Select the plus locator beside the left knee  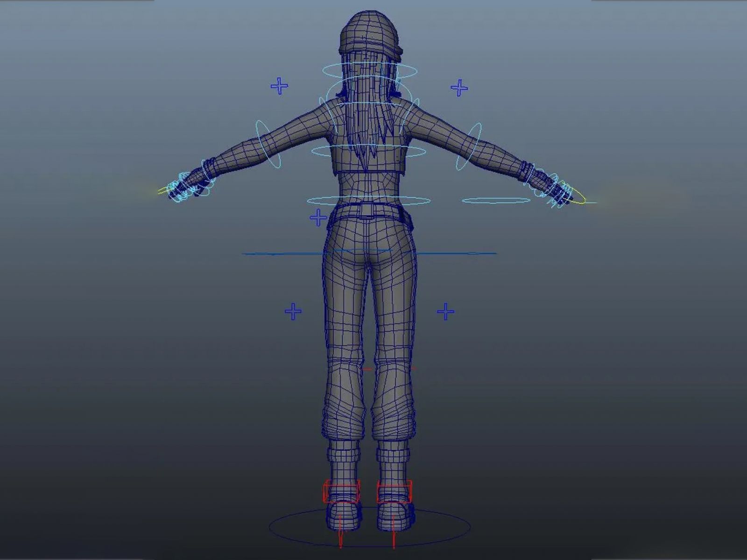(x=293, y=311)
